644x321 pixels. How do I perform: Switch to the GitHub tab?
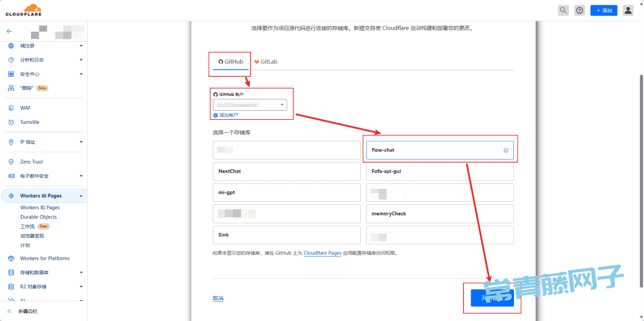230,61
